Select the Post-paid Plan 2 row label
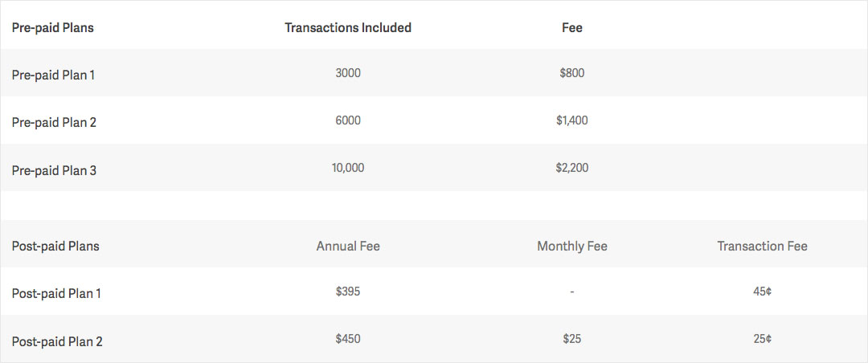The image size is (868, 363). (x=57, y=341)
